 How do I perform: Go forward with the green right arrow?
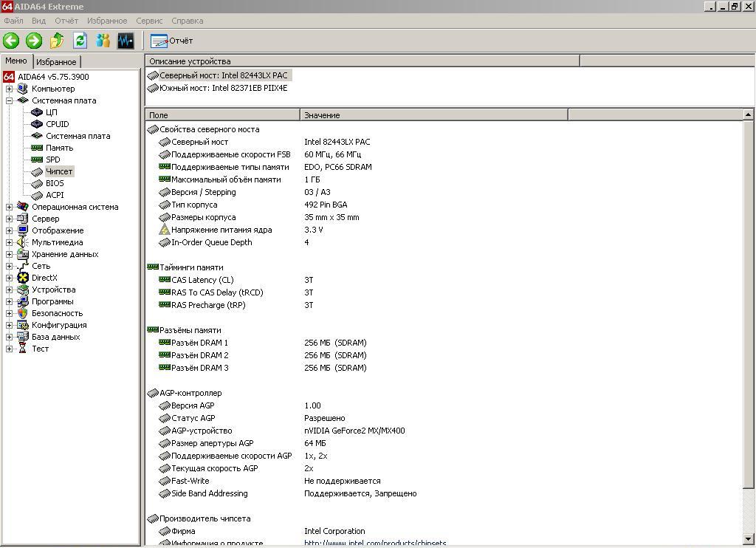tap(34, 41)
